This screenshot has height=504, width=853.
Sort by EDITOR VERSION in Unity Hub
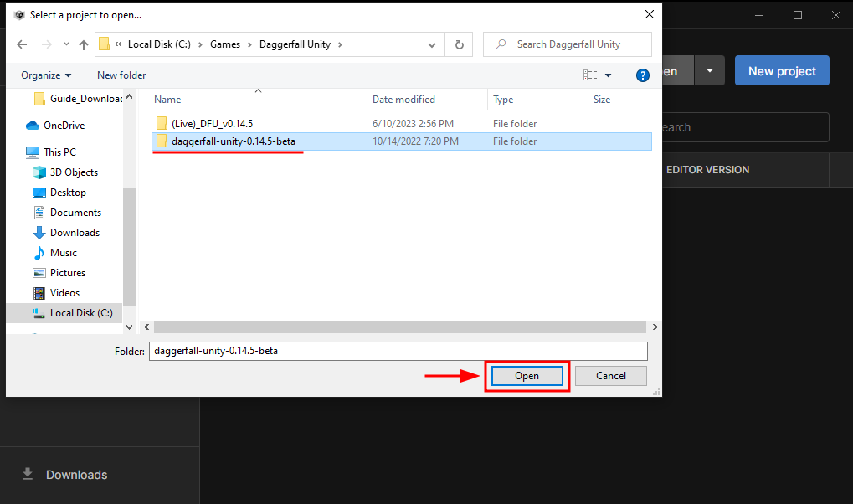click(x=707, y=170)
